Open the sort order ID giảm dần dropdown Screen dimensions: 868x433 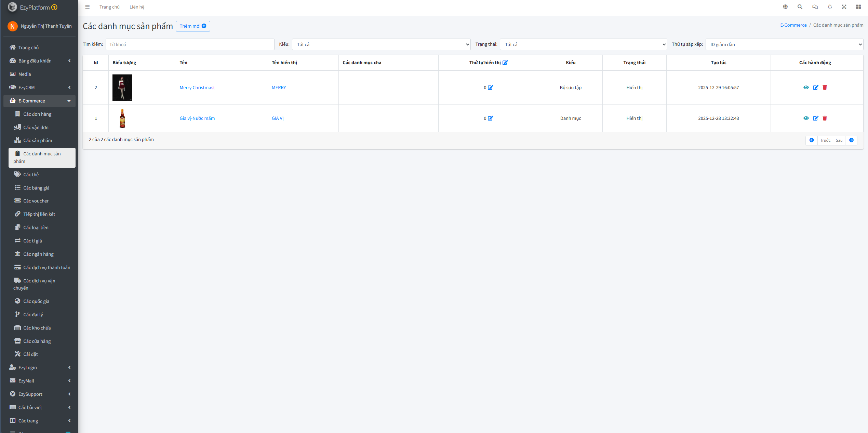[784, 44]
